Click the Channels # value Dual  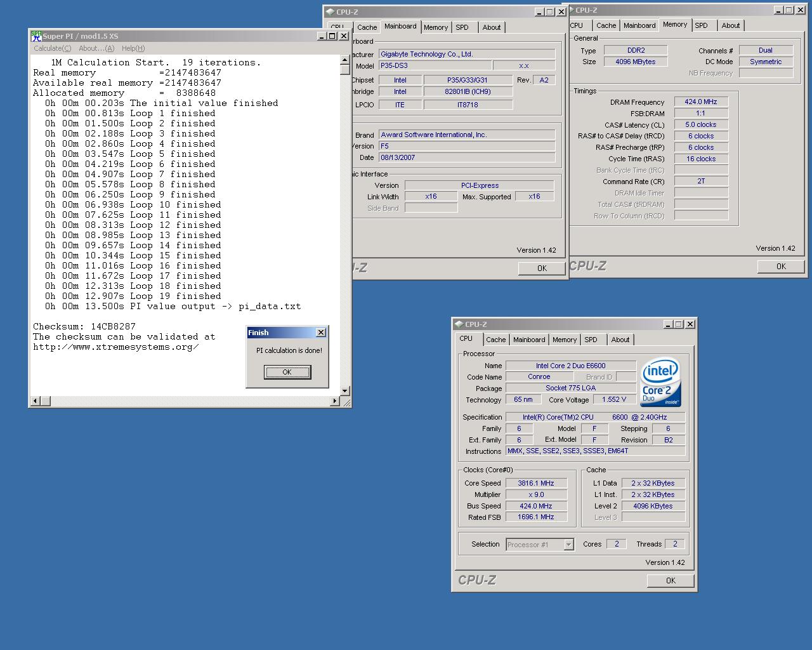point(766,50)
